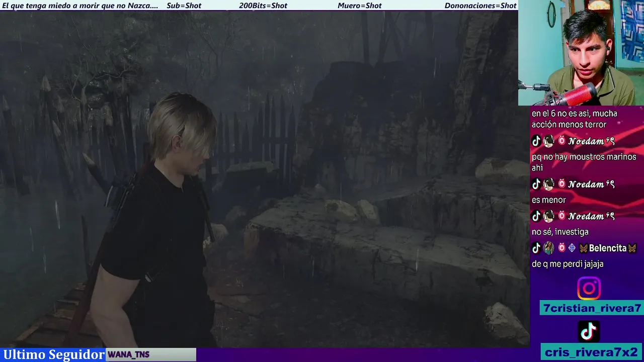
Task: Click the butterfly emoji before Belencita's name
Action: coord(584,248)
